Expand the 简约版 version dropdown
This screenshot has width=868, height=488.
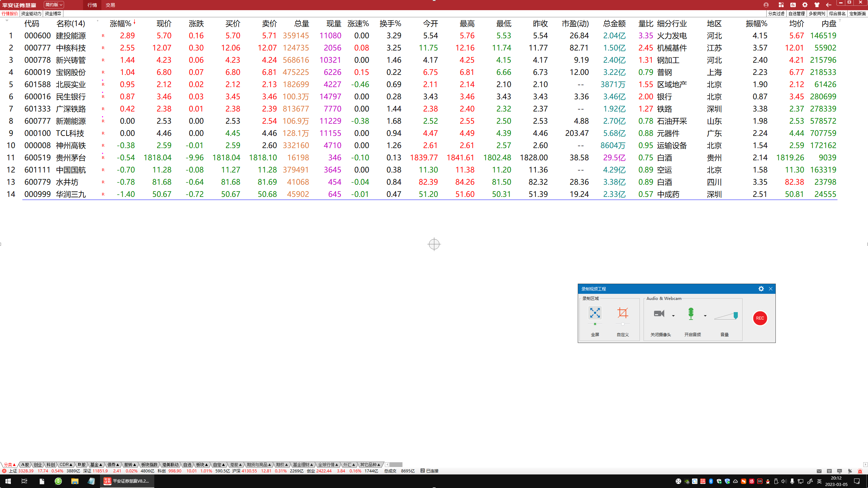(54, 5)
